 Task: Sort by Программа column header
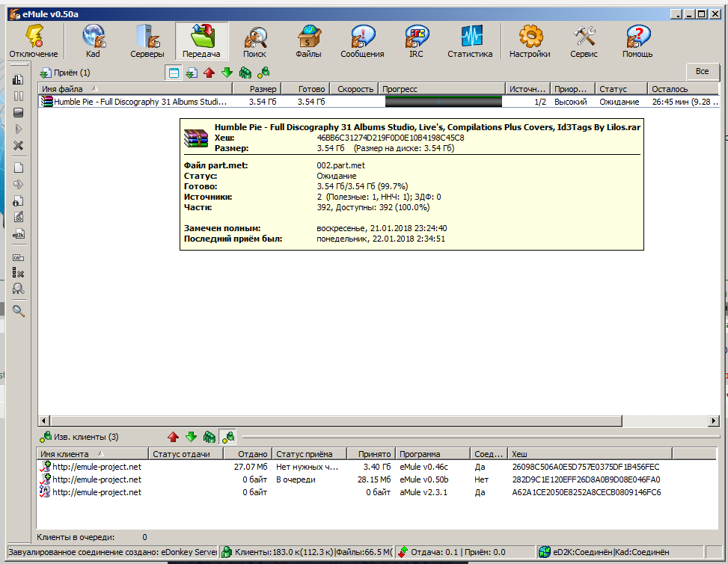click(432, 454)
